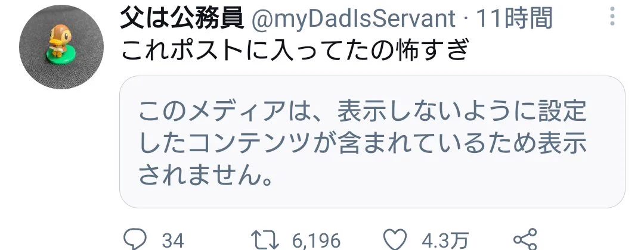Click the retweet count 6,196
This screenshot has width=644, height=250.
point(316,240)
